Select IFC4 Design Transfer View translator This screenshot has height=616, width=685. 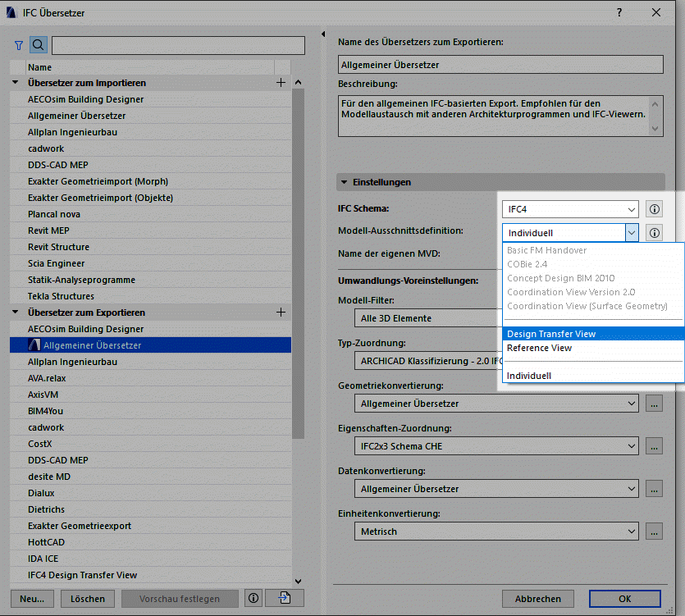point(151,575)
